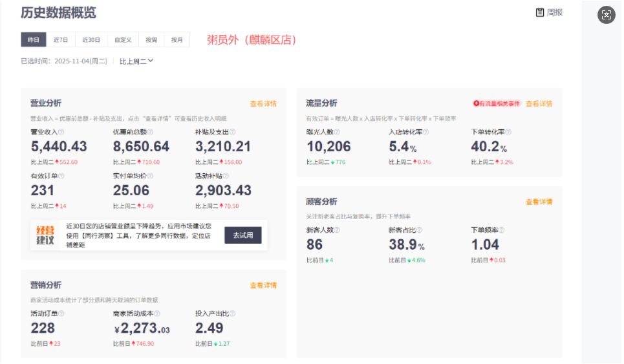Click help icon next to 营业收入
The image size is (624, 364).
[x=61, y=132]
